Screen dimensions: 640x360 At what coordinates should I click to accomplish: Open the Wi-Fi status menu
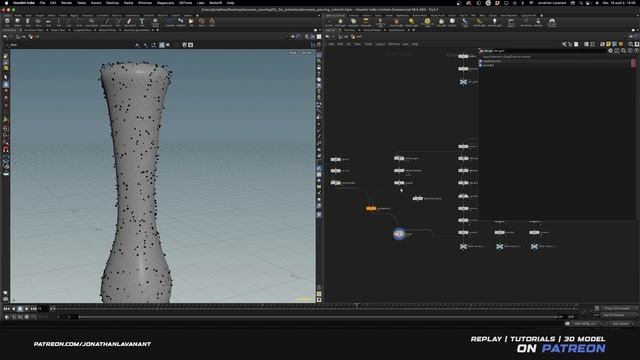tap(531, 3)
